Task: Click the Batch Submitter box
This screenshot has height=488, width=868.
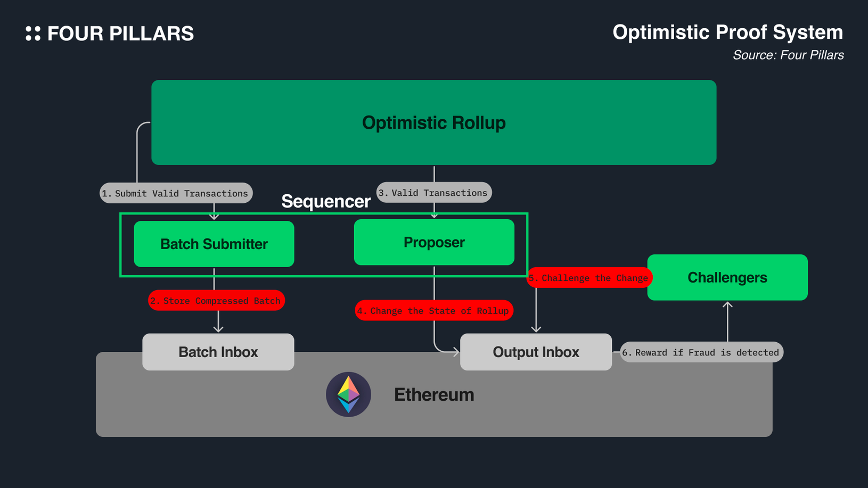Action: pos(214,244)
